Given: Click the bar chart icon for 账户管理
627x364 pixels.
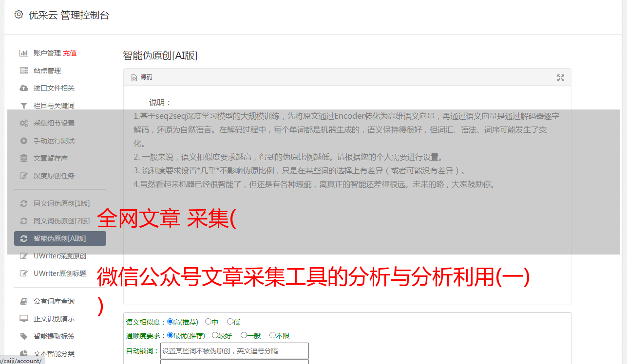Looking at the screenshot, I should [x=23, y=53].
